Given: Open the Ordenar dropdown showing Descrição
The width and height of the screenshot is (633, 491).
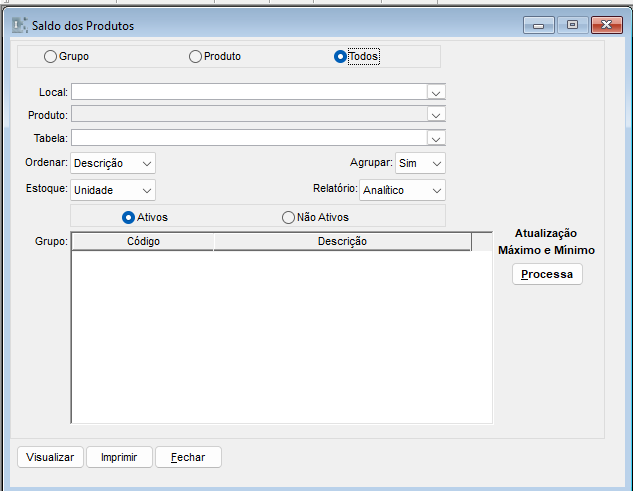Looking at the screenshot, I should pyautogui.click(x=113, y=163).
